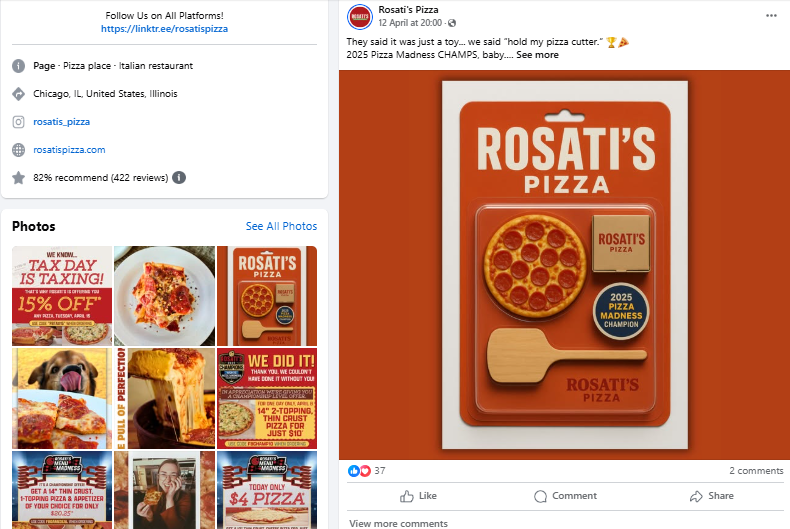
Task: Visit rosatispizza.com website link
Action: pyautogui.click(x=69, y=150)
